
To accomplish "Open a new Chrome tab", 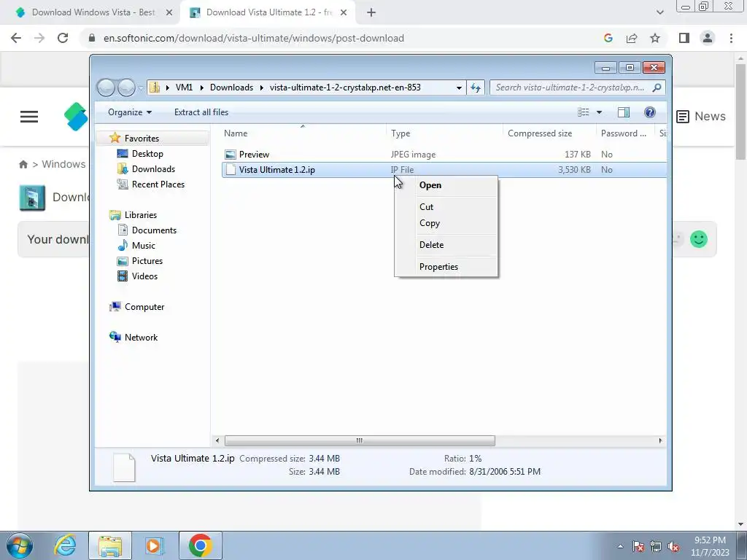I will point(371,12).
